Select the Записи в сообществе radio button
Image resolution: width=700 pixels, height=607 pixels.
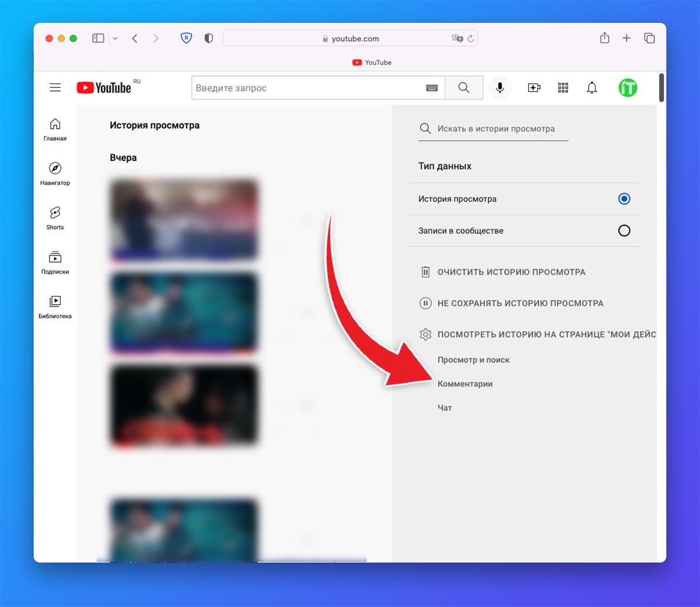tap(624, 231)
